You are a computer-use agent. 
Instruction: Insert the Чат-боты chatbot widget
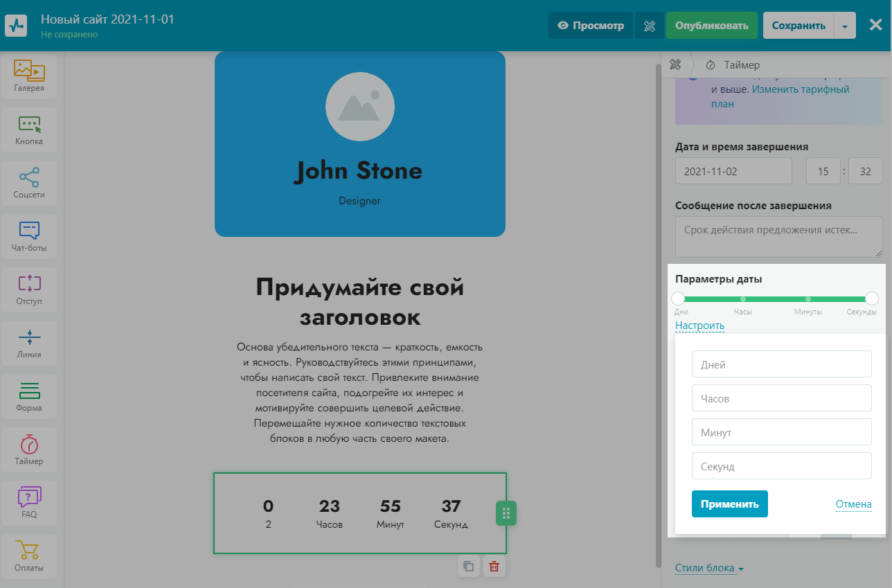(x=29, y=235)
